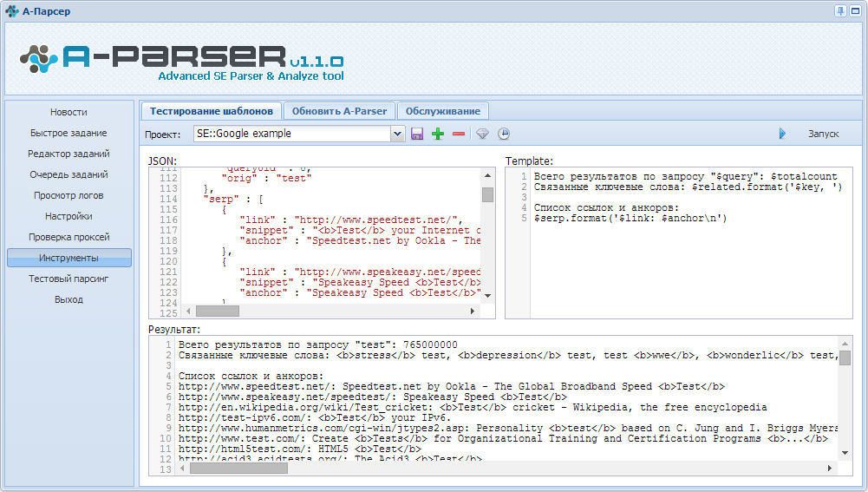Open Просмотр логов in the sidebar
Image resolution: width=868 pixels, height=492 pixels.
69,195
